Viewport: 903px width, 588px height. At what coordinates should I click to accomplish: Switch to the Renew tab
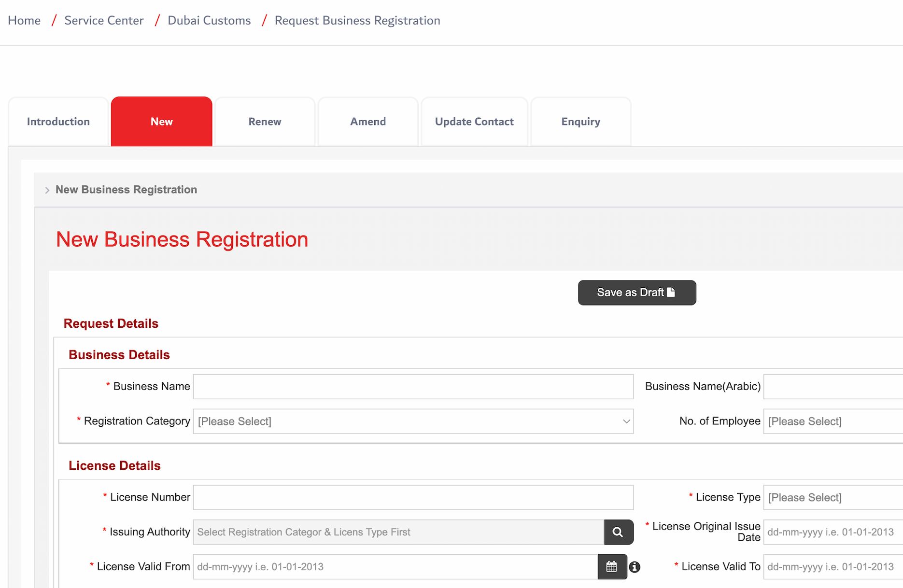click(265, 122)
